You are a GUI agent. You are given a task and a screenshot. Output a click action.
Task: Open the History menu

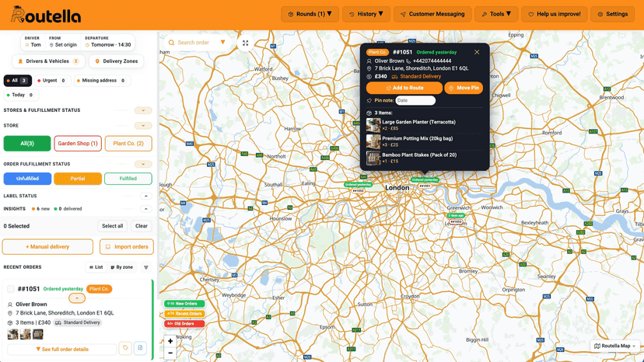[x=366, y=14]
